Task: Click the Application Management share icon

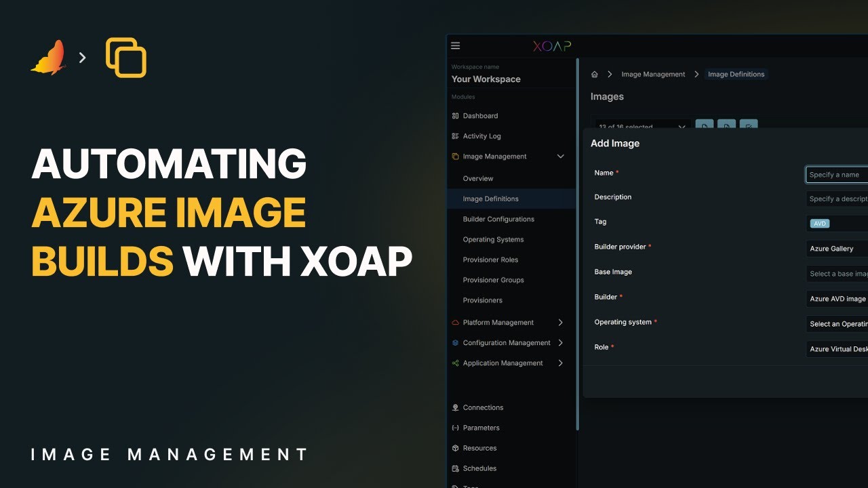Action: coord(455,363)
